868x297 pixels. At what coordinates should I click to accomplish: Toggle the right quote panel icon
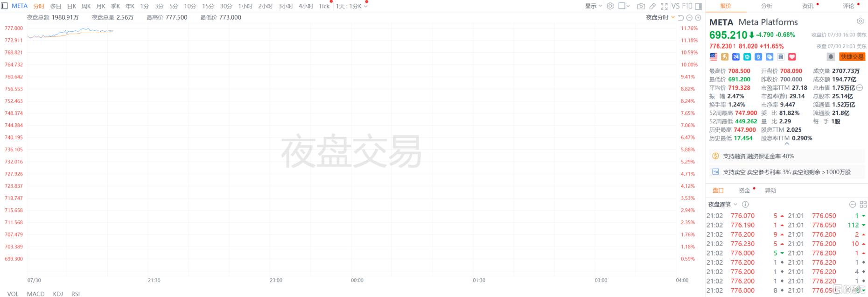pyautogui.click(x=698, y=6)
